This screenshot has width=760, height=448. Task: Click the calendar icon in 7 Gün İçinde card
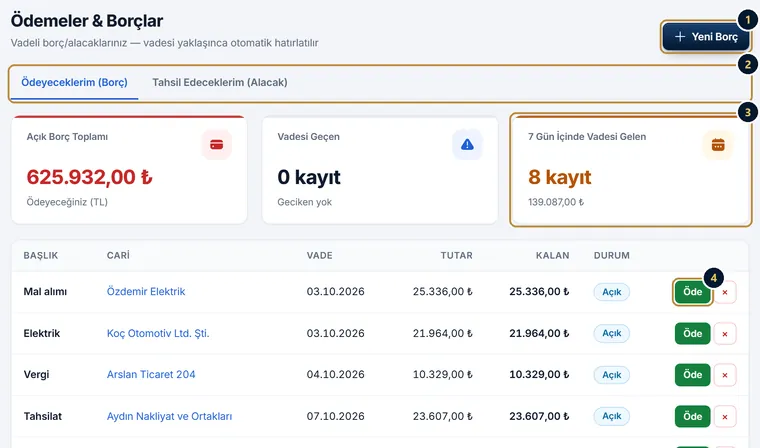[718, 144]
